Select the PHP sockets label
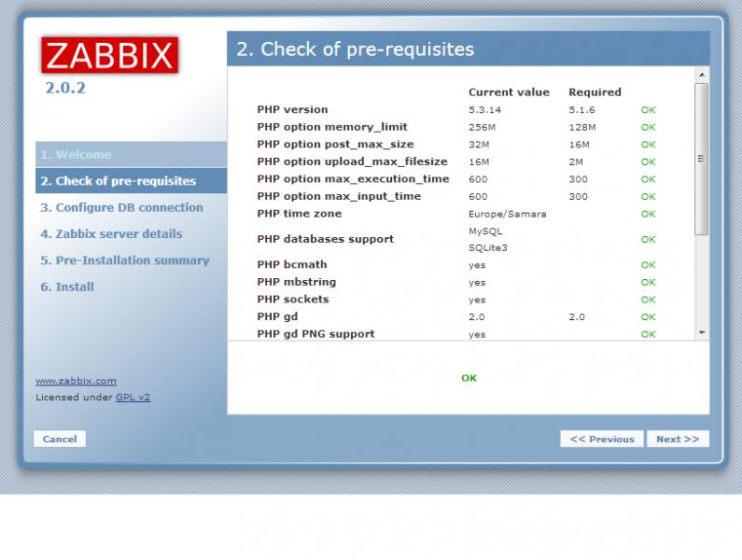Image resolution: width=742 pixels, height=560 pixels. (293, 300)
